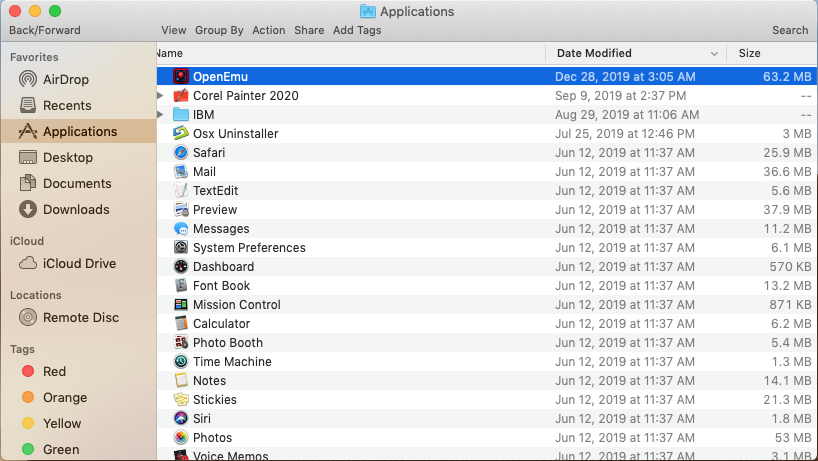The image size is (818, 461).
Task: Click the Calculator app icon
Action: coord(181,324)
